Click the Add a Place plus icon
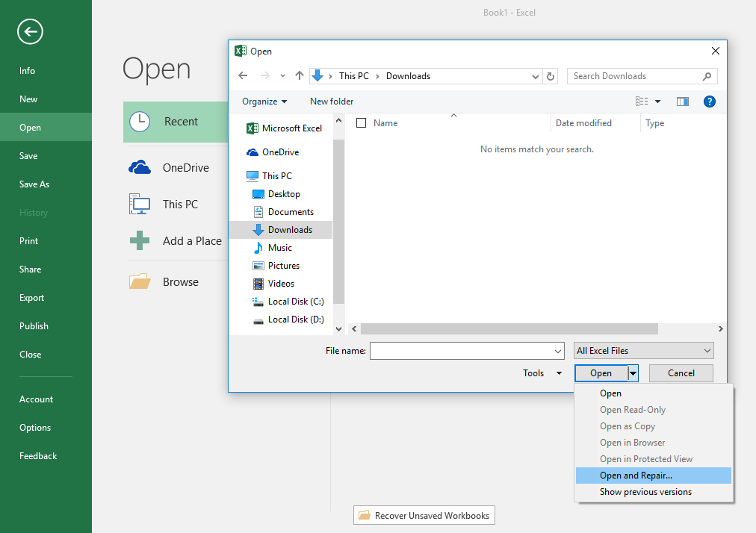Screen dimensions: 756x533 (140, 240)
